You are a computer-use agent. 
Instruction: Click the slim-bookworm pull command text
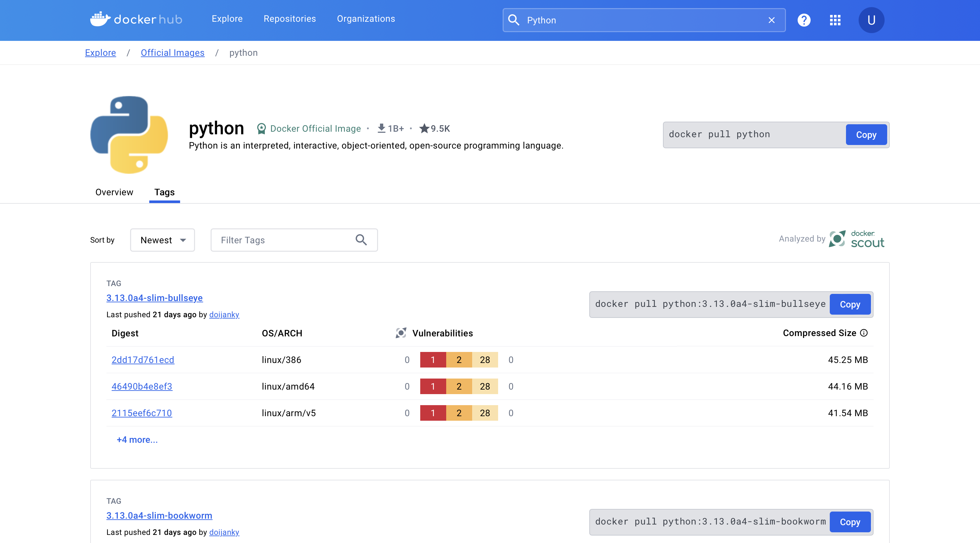click(710, 521)
